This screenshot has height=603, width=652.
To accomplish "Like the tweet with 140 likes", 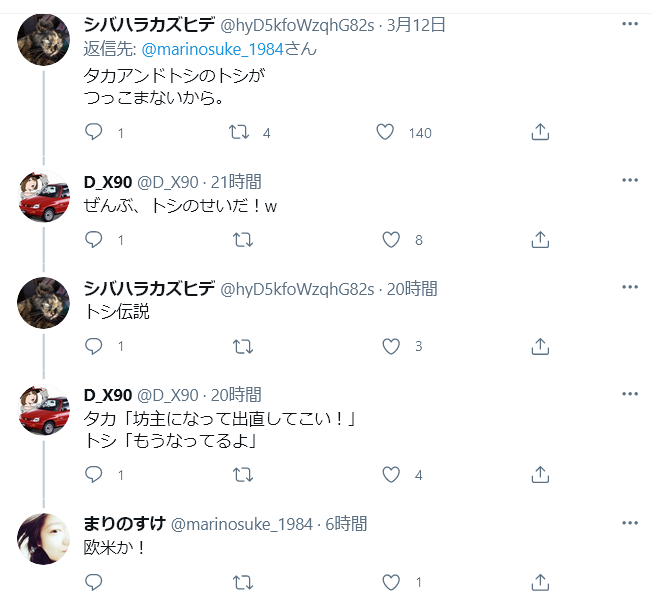I will point(385,132).
